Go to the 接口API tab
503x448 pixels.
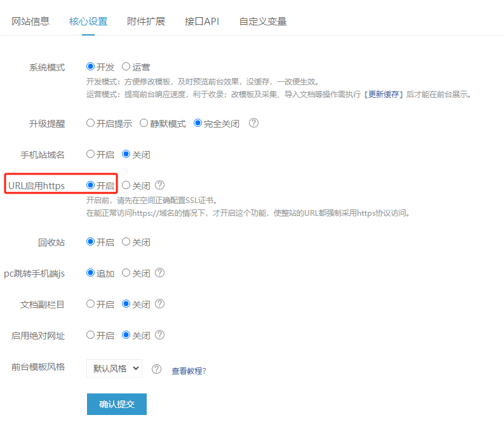[x=202, y=22]
